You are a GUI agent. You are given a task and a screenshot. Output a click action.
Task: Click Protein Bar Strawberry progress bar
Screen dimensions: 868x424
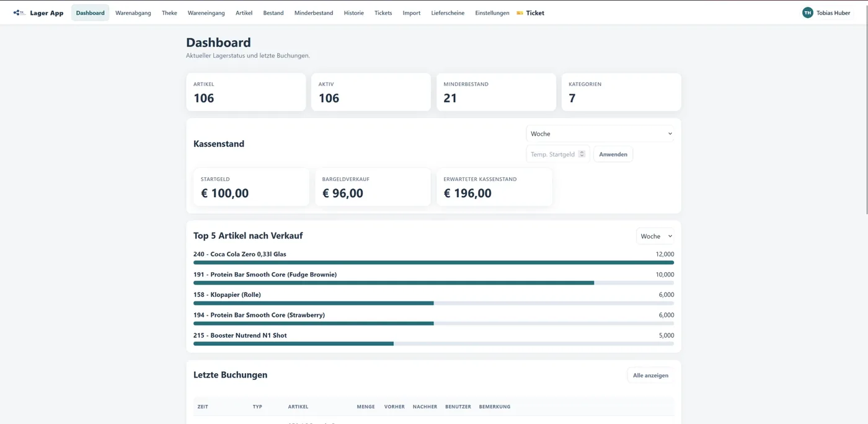coord(433,324)
